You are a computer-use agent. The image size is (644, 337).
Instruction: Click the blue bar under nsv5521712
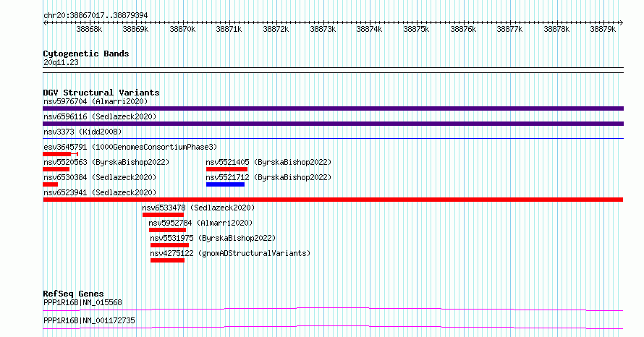click(225, 184)
